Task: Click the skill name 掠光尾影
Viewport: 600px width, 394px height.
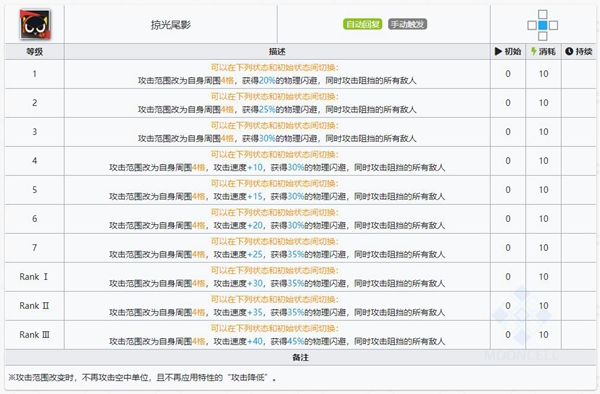Action: pyautogui.click(x=171, y=25)
